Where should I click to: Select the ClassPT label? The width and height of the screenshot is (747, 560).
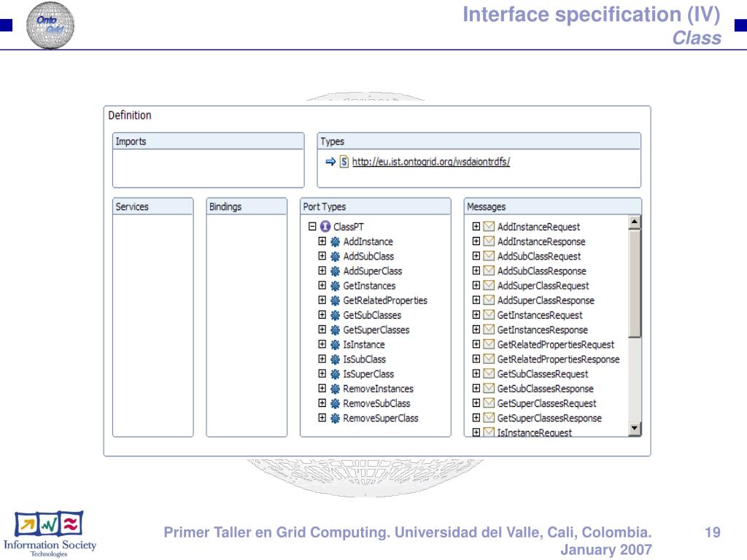coord(348,227)
